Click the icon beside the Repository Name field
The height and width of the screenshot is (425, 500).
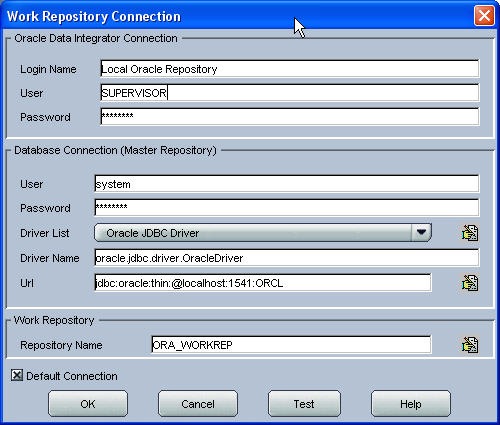click(470, 345)
